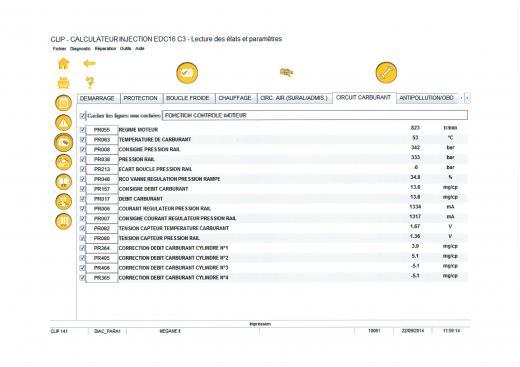Click 'CORRECTION DEBIT CARBURANT CYLINDRE N°2' label

[x=173, y=258]
